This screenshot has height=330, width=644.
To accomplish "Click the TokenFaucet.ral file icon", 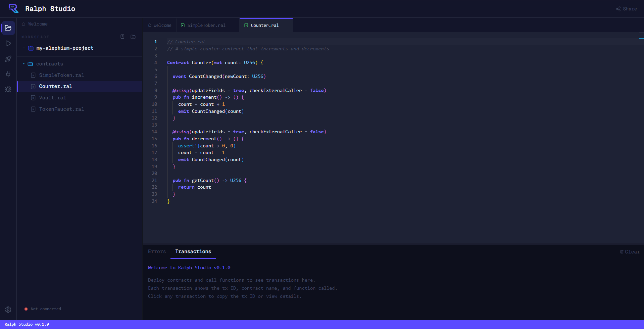I will (x=33, y=109).
